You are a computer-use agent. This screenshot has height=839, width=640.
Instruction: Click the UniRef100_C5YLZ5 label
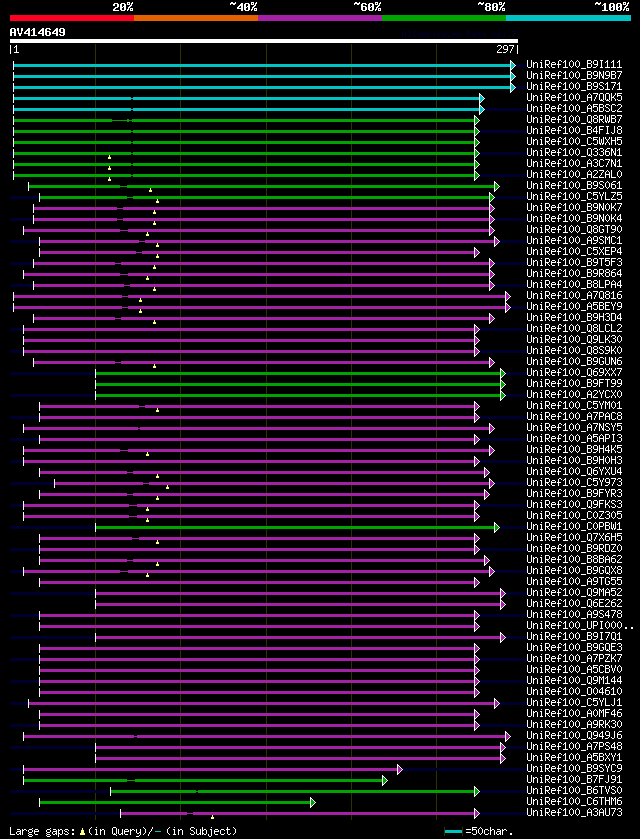(574, 197)
